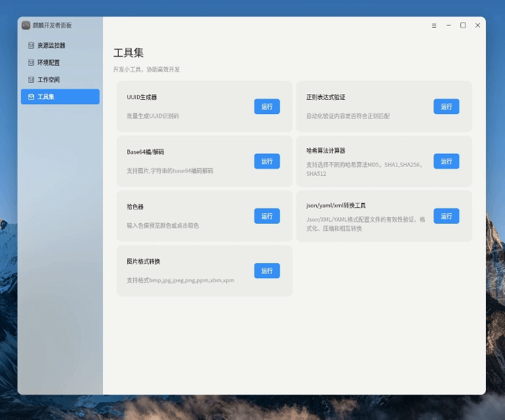Run the 哈希算法计算器 tool
Image resolution: width=505 pixels, height=420 pixels.
[446, 161]
